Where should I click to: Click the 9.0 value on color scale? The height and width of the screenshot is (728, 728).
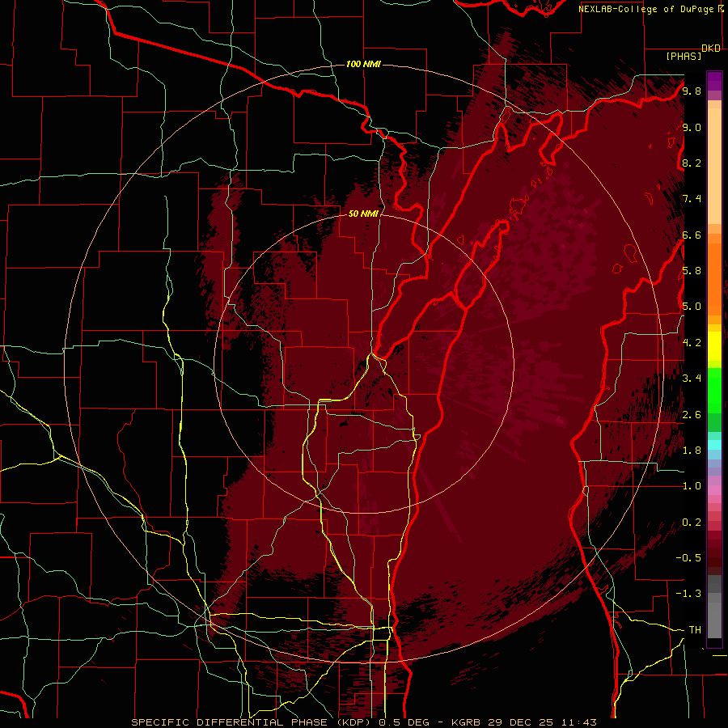point(692,127)
